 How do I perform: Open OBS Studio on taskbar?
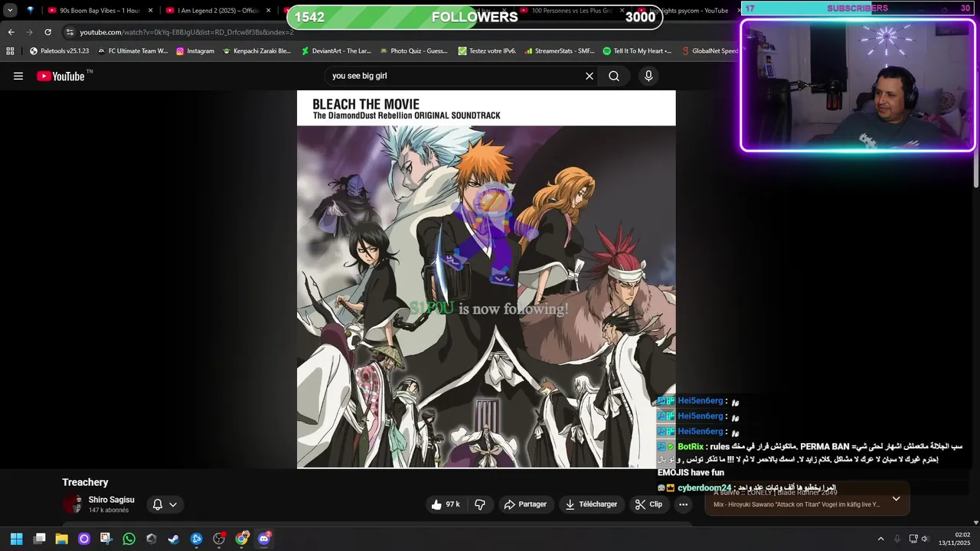click(x=219, y=539)
